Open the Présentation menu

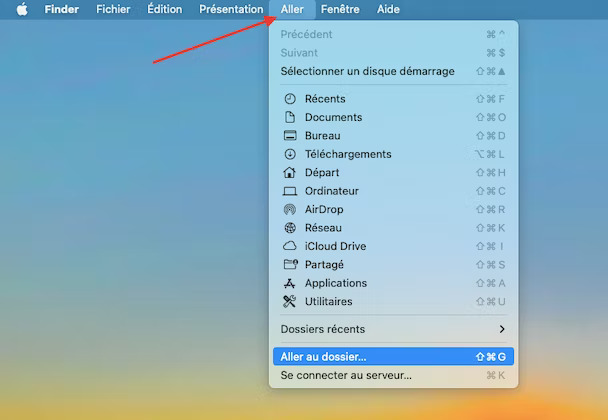coord(231,9)
